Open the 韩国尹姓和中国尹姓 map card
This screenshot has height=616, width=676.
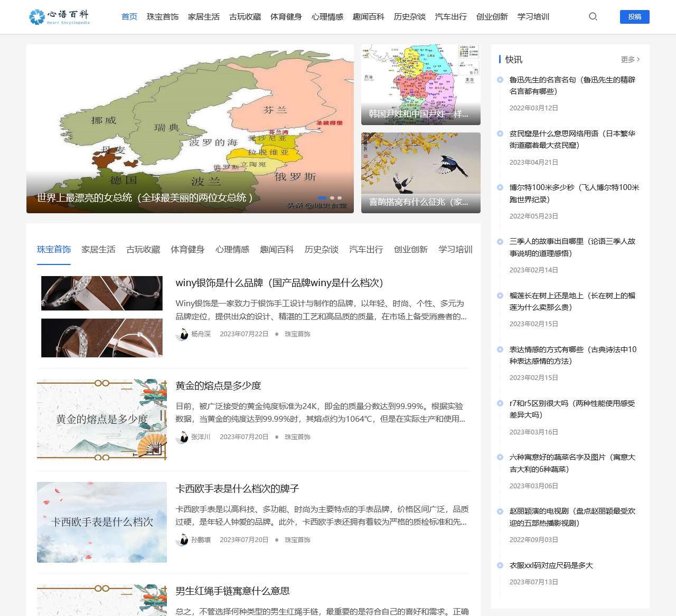tap(421, 84)
